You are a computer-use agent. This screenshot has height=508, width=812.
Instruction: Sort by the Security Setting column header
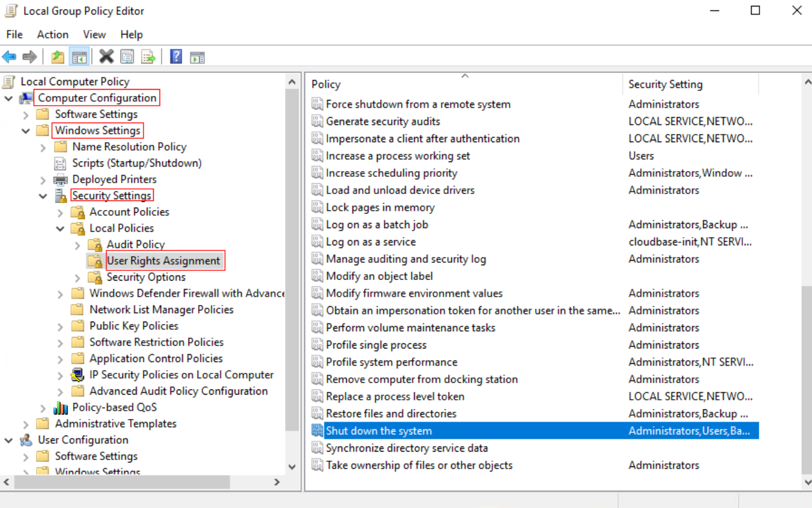tap(665, 85)
